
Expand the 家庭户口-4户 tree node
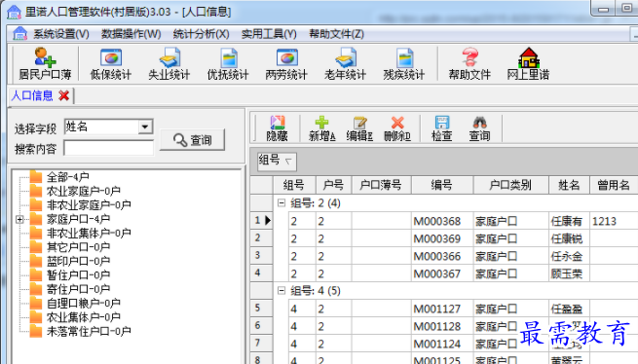tap(19, 219)
